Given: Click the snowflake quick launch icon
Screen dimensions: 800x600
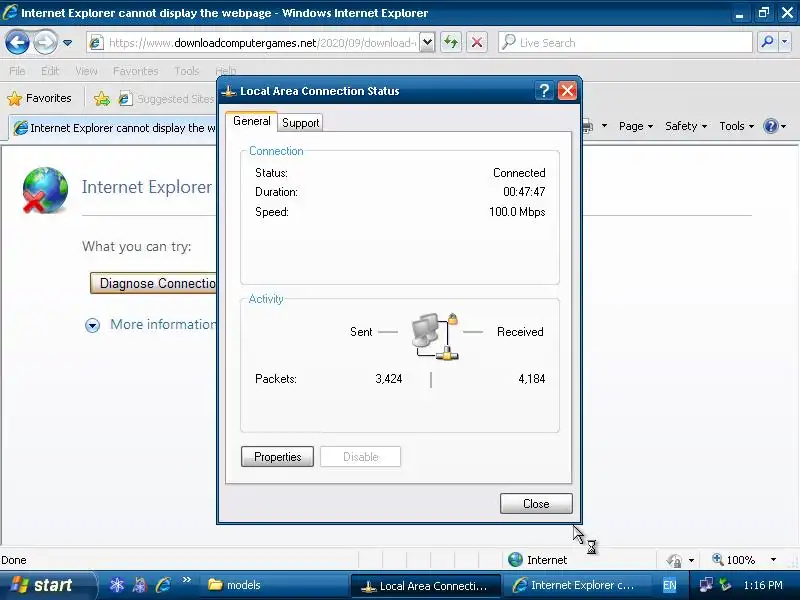Looking at the screenshot, I should coord(117,585).
